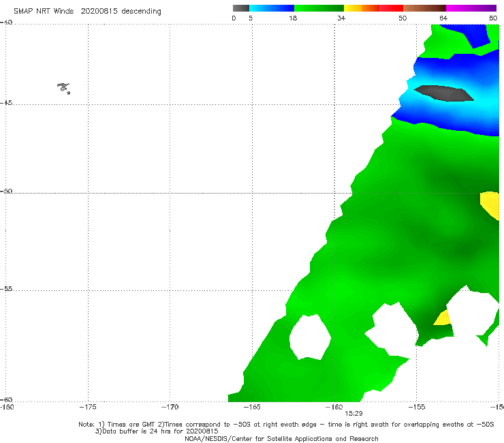Click the "15:29" swath time label

[x=353, y=414]
